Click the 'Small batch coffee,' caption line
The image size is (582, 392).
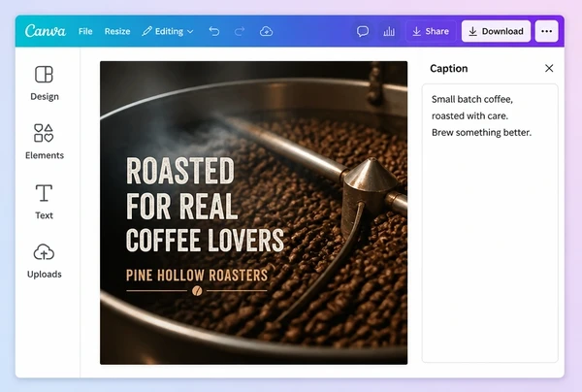(472, 100)
